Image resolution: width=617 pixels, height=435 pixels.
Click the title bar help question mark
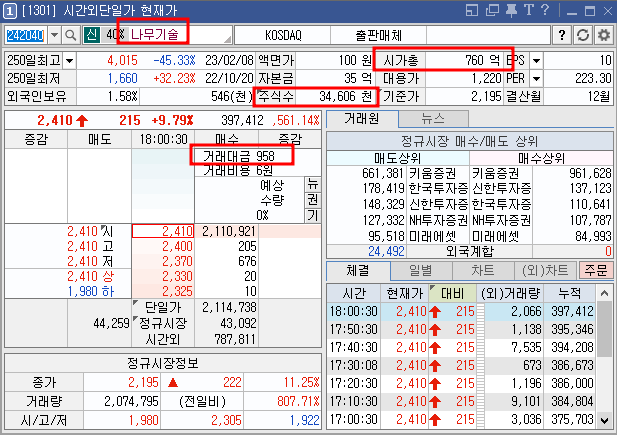click(545, 10)
